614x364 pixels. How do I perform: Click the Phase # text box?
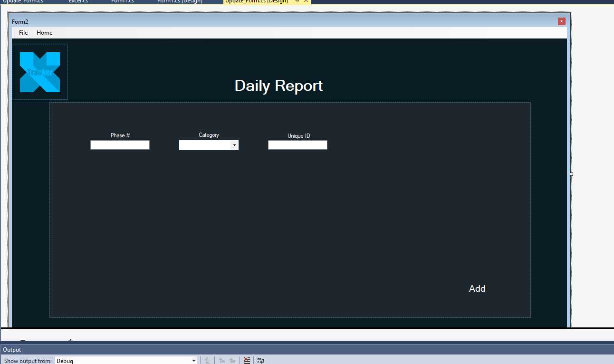pos(120,145)
